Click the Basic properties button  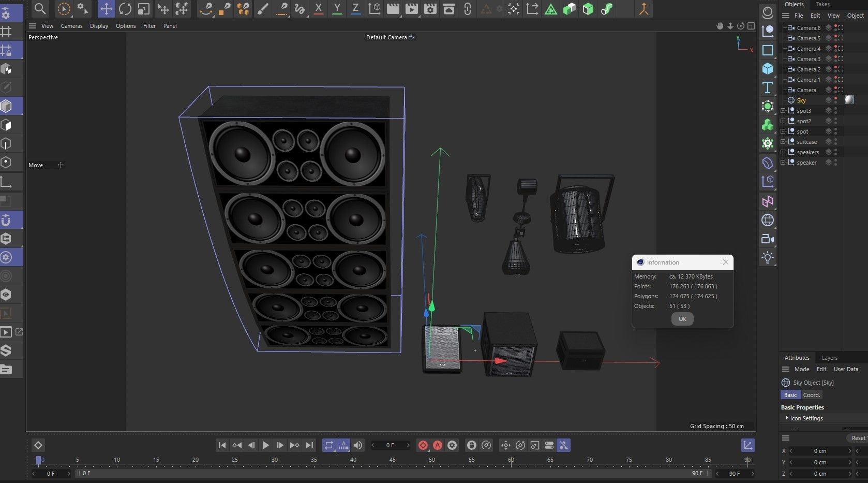[790, 395]
